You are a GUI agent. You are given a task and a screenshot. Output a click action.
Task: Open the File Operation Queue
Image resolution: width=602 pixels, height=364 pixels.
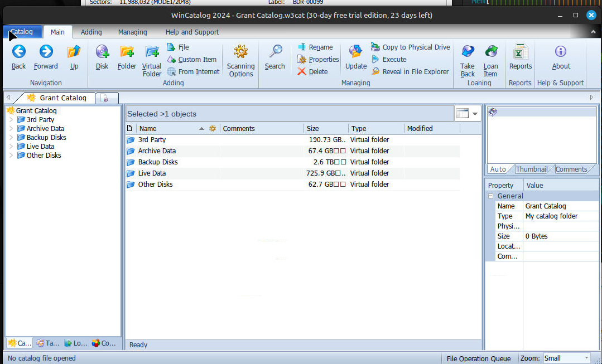pos(478,358)
